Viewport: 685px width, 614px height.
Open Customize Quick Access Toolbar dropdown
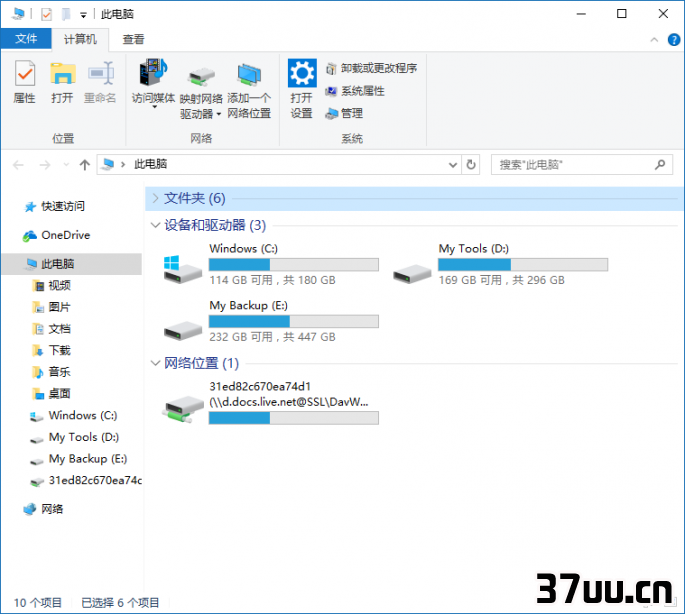coord(83,15)
